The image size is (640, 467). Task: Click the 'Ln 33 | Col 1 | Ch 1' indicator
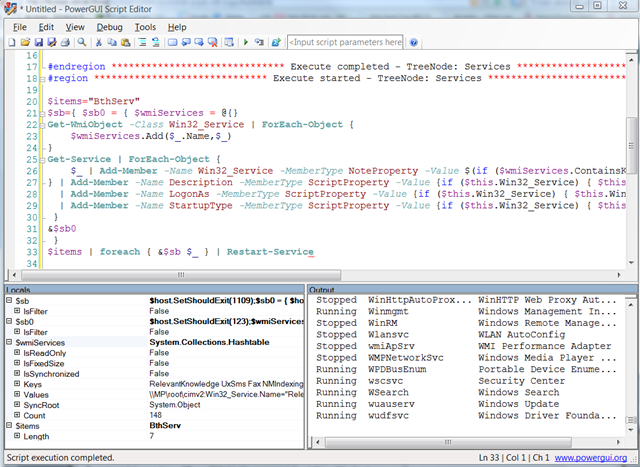pos(514,458)
